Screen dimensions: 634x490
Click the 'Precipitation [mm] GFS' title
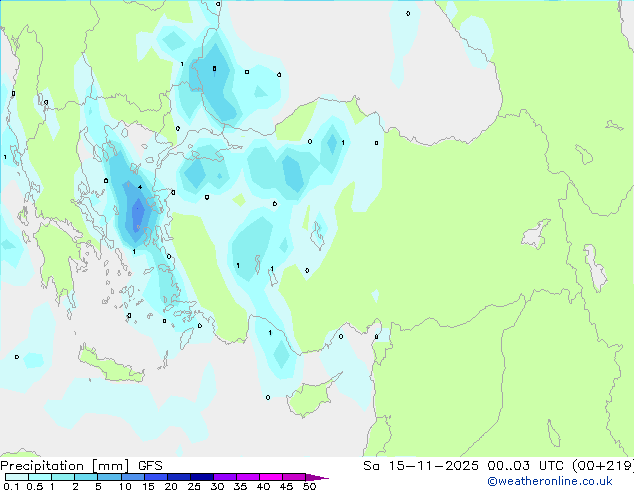click(x=81, y=466)
